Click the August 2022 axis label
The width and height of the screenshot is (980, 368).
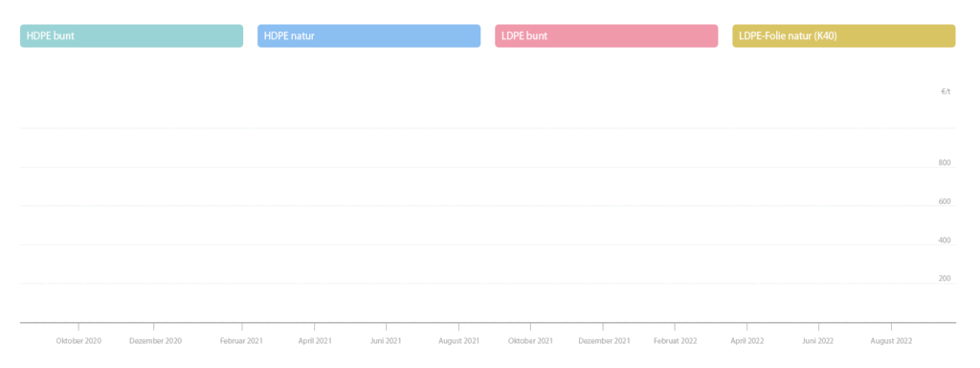[x=891, y=341]
